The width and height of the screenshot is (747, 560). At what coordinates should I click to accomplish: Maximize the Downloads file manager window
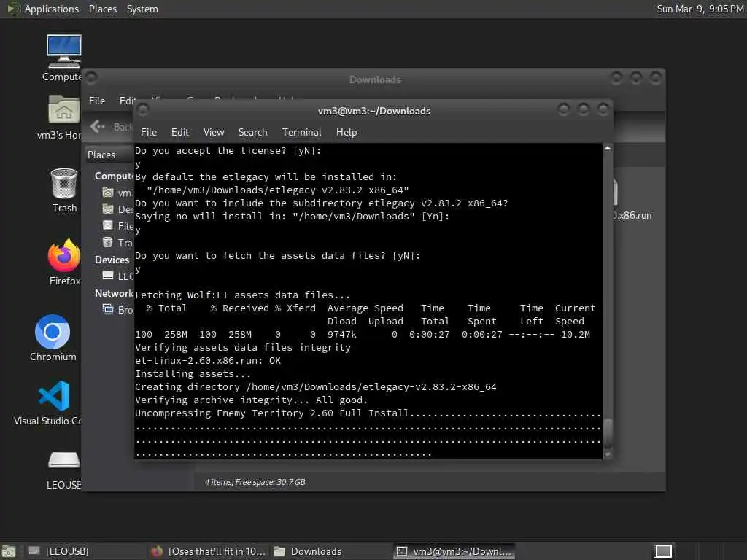[x=636, y=77]
